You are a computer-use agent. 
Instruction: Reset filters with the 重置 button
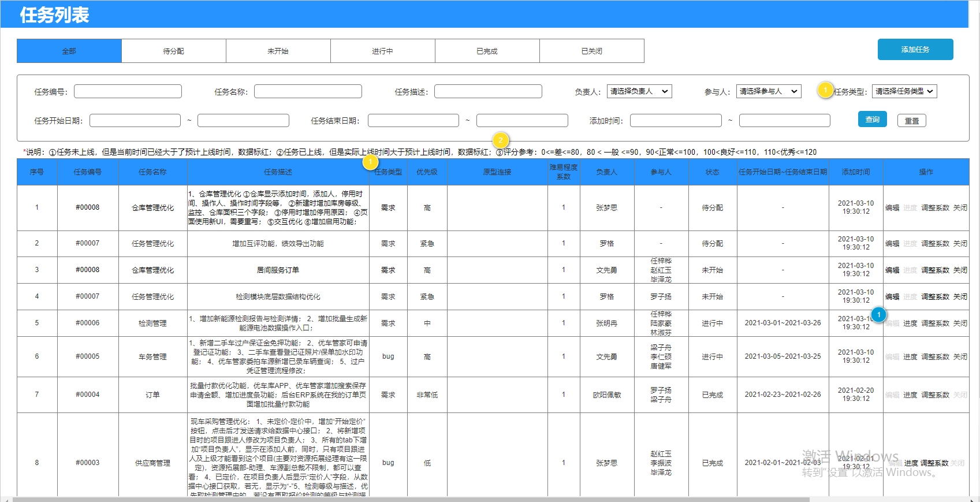912,120
